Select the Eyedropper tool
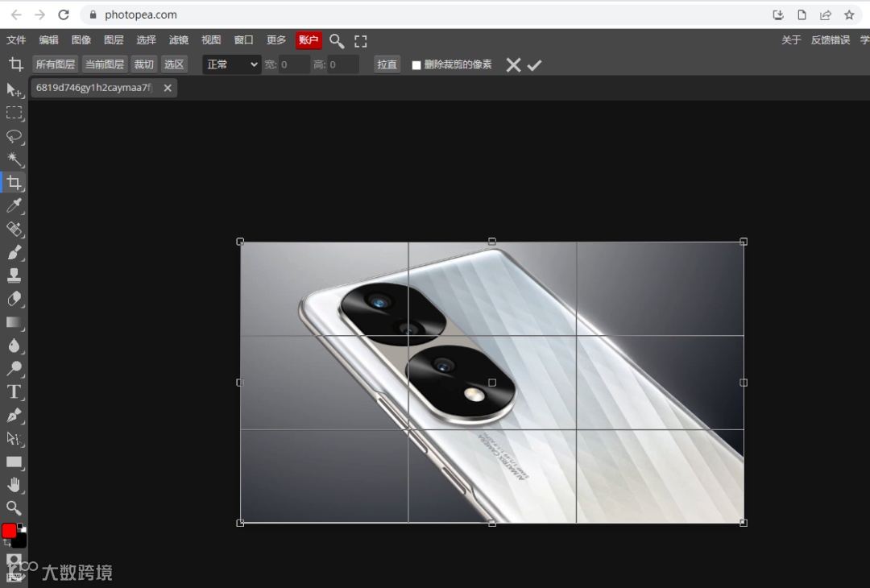Screen dimensions: 870x588 [x=14, y=206]
